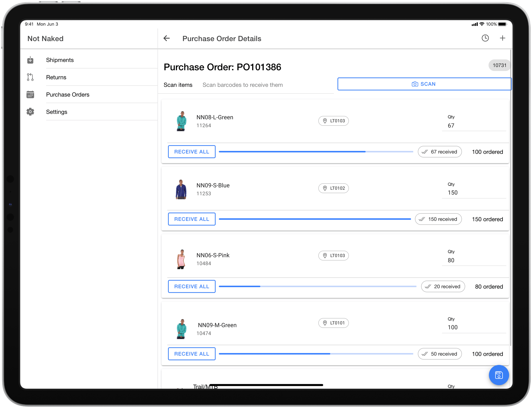Open Settings using the gear icon
This screenshot has height=408, width=532.
pos(30,111)
